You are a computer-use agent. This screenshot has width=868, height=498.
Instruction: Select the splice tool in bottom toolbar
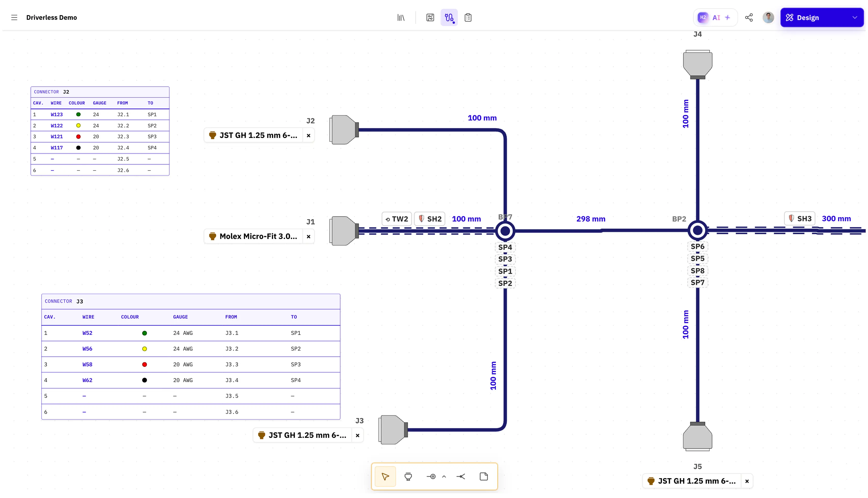(x=461, y=476)
